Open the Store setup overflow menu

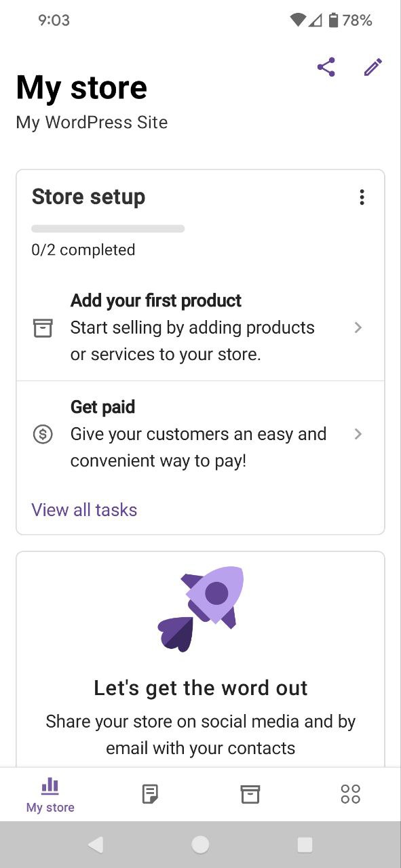(x=362, y=197)
